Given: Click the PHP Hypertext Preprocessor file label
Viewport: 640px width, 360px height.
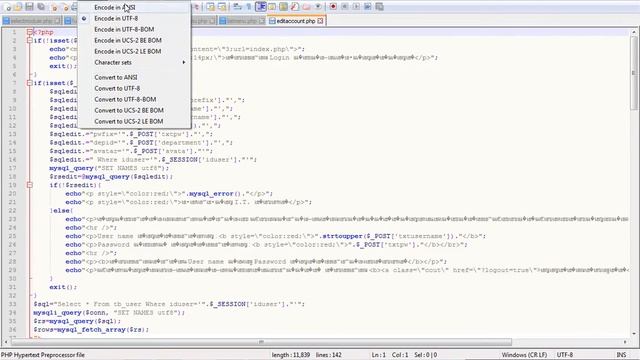Looking at the screenshot, I should 42,355.
